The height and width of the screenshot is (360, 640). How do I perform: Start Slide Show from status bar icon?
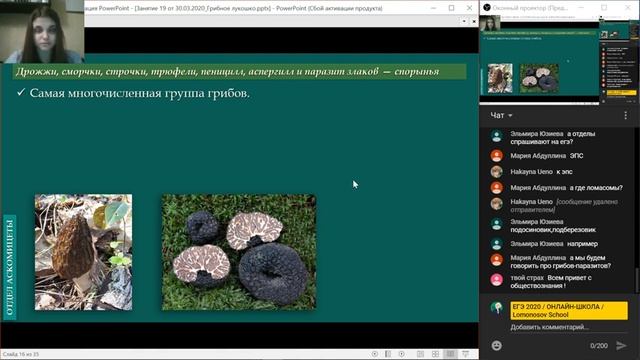coord(466,354)
